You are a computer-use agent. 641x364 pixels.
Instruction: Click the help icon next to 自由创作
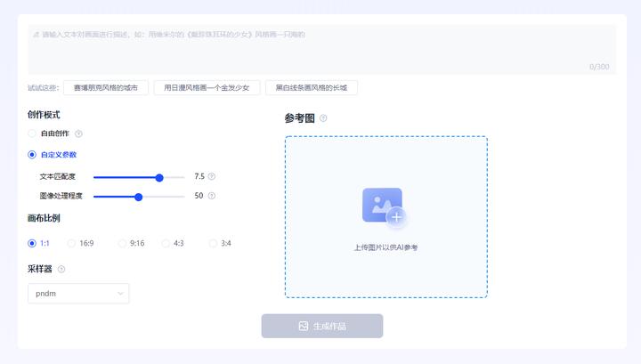(78, 133)
